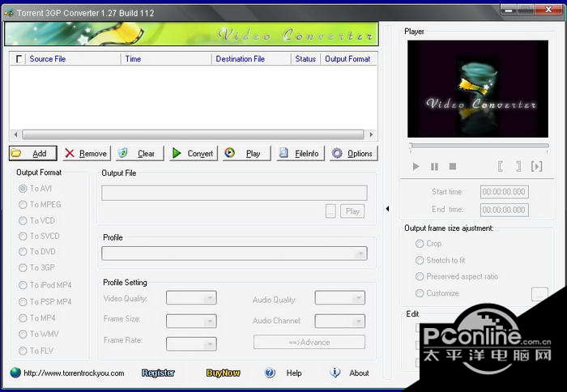Choose Crop frame size adjustment
567x392 pixels.
428,244
